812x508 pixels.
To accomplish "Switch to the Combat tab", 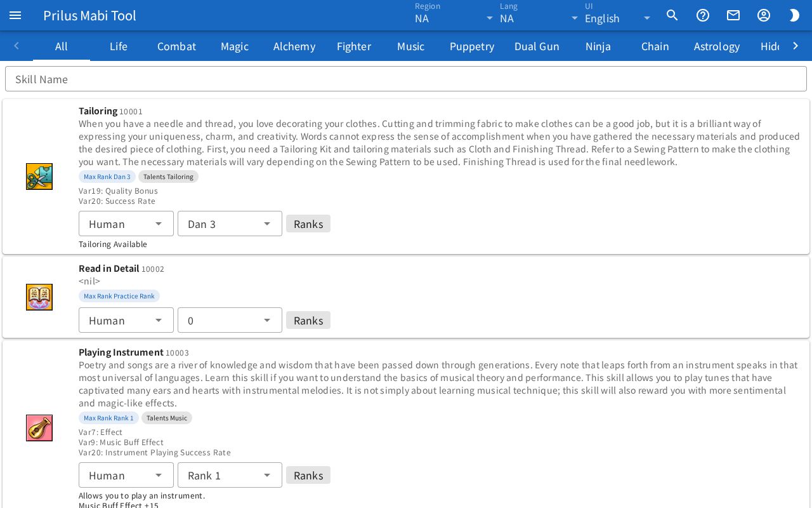I will point(176,46).
